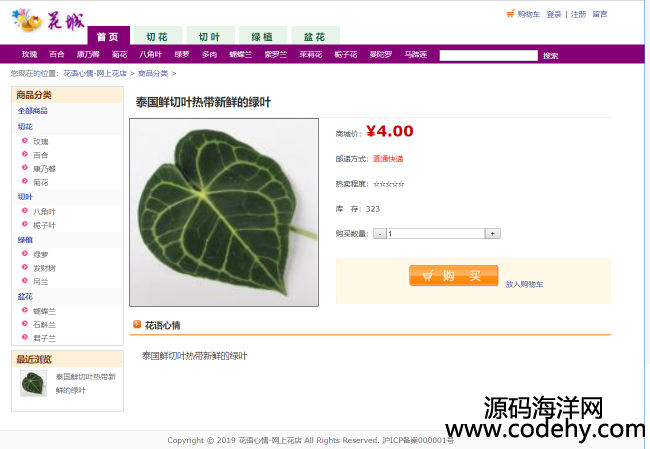Click the recently viewed leaf thumbnail
This screenshot has width=650, height=449.
click(x=33, y=383)
